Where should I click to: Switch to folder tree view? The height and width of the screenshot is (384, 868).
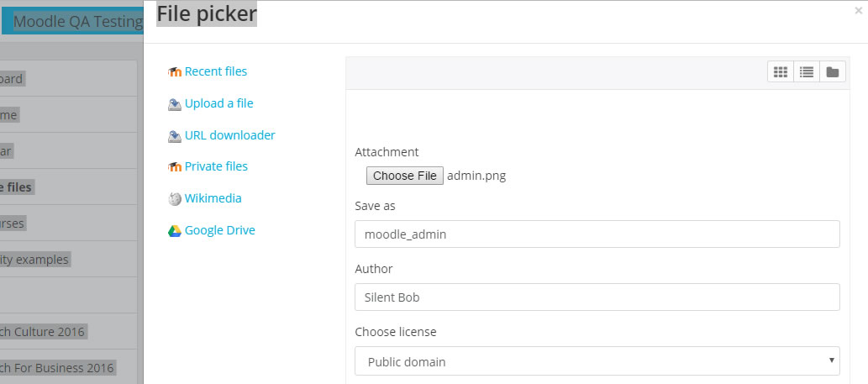833,72
